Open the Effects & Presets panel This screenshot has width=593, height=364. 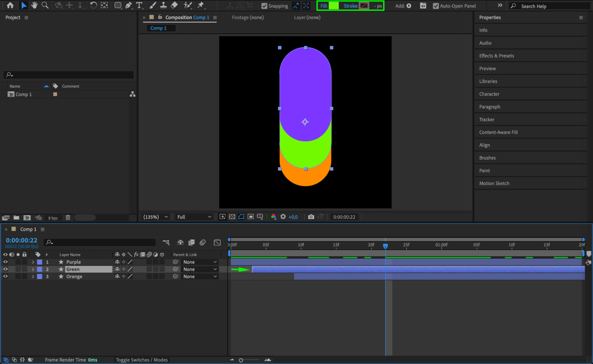point(496,56)
